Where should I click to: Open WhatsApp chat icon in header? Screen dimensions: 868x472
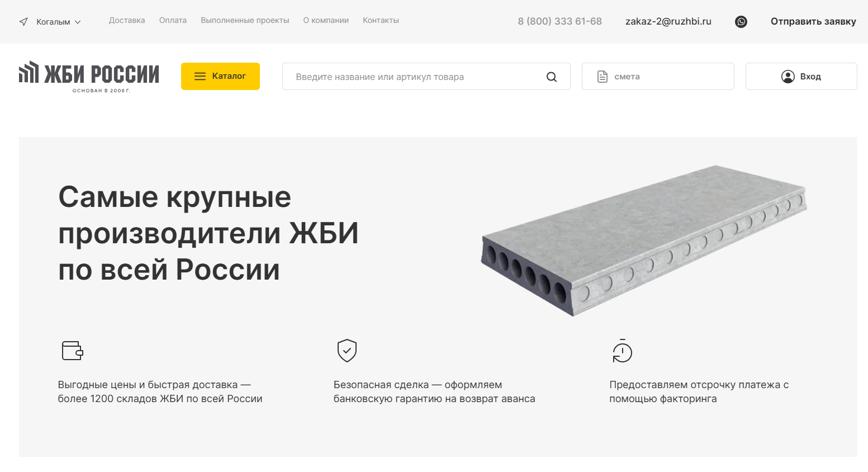pos(741,22)
